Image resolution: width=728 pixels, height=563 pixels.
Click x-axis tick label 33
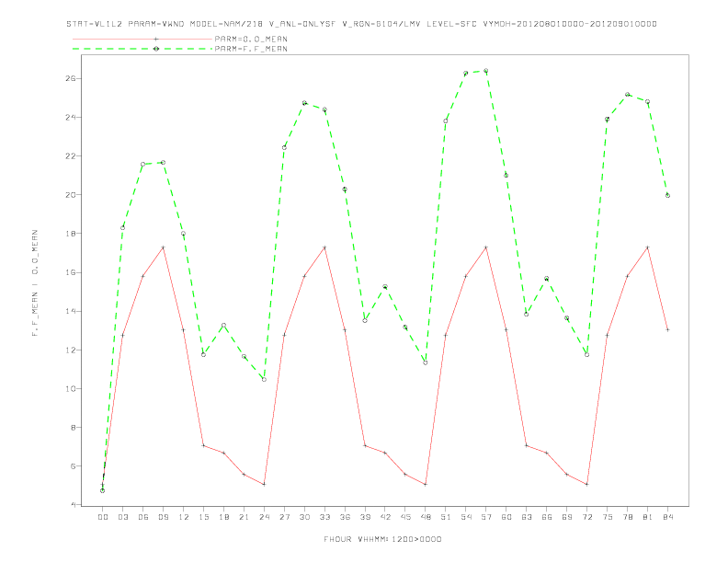tap(324, 517)
